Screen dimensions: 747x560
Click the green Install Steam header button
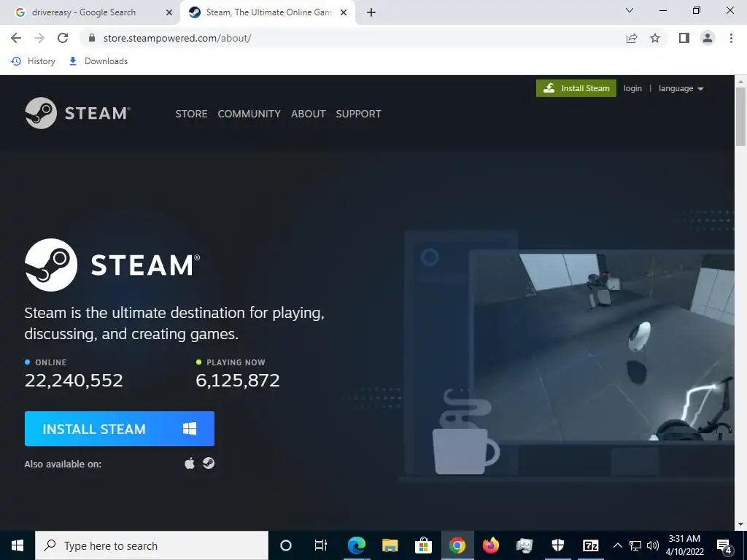click(x=576, y=88)
